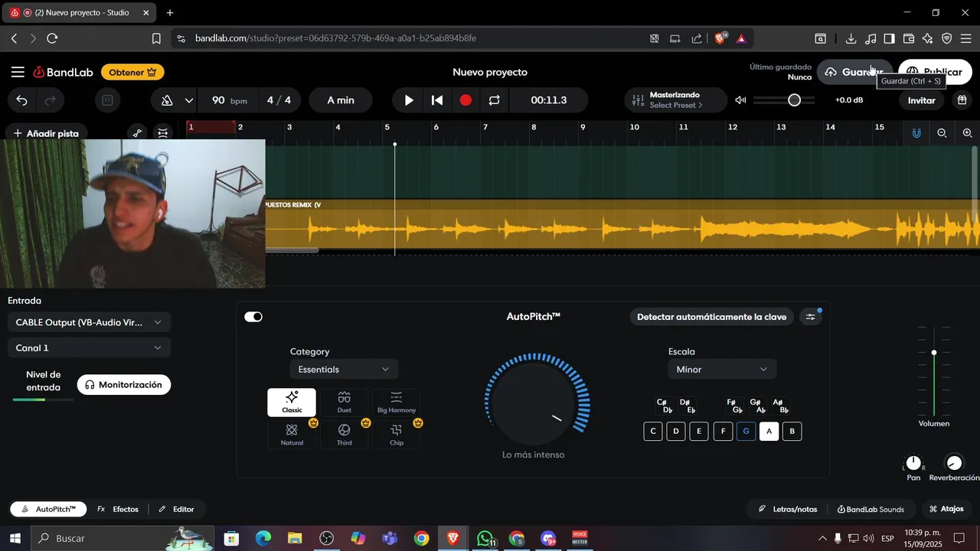This screenshot has height=551, width=980.
Task: Select the Big Harmony preset
Action: [397, 403]
